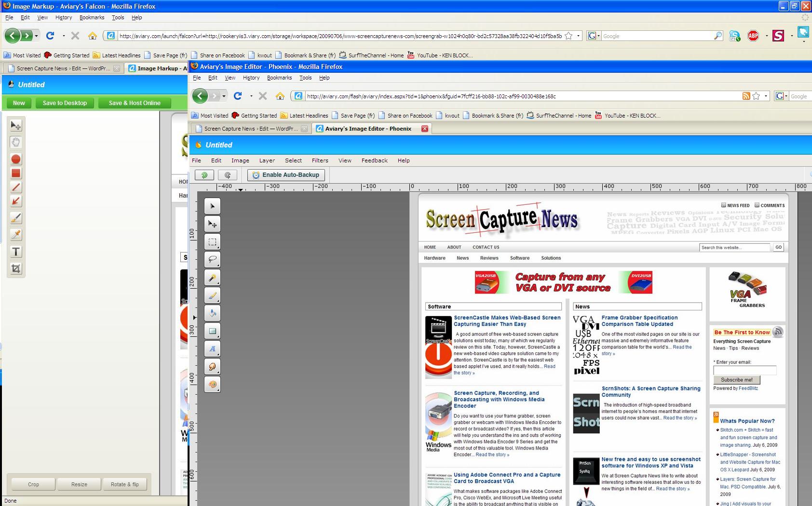Click the back button in the Falcon window
812x506 pixels.
click(x=13, y=36)
